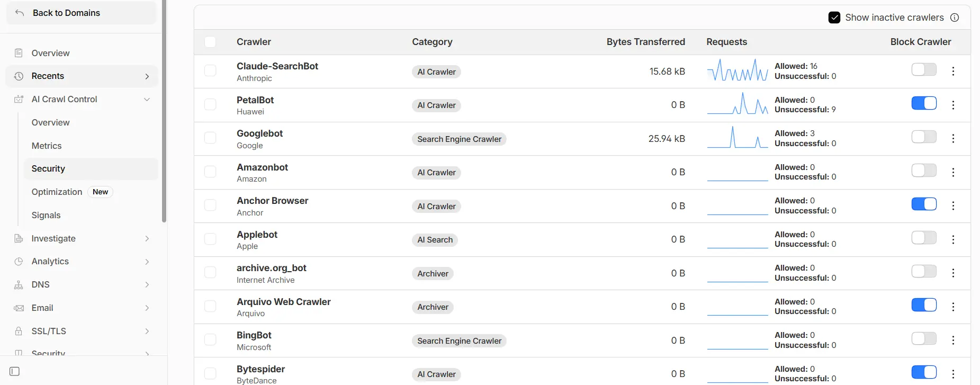Open the three-dot menu for Amazonbot
Screen dimensions: 980x385
[953, 172]
